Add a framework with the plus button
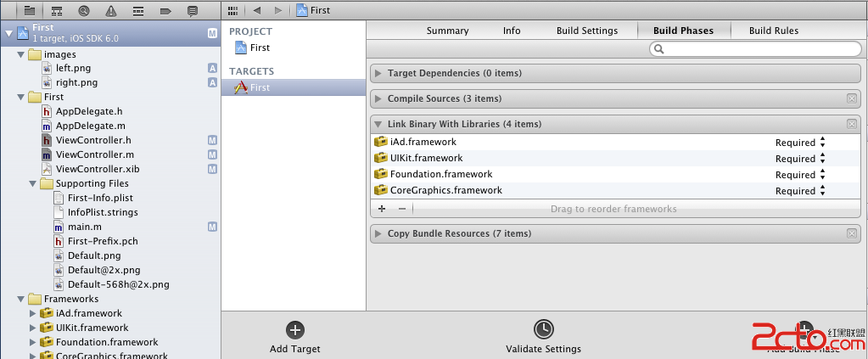This screenshot has height=359, width=868. pos(382,209)
